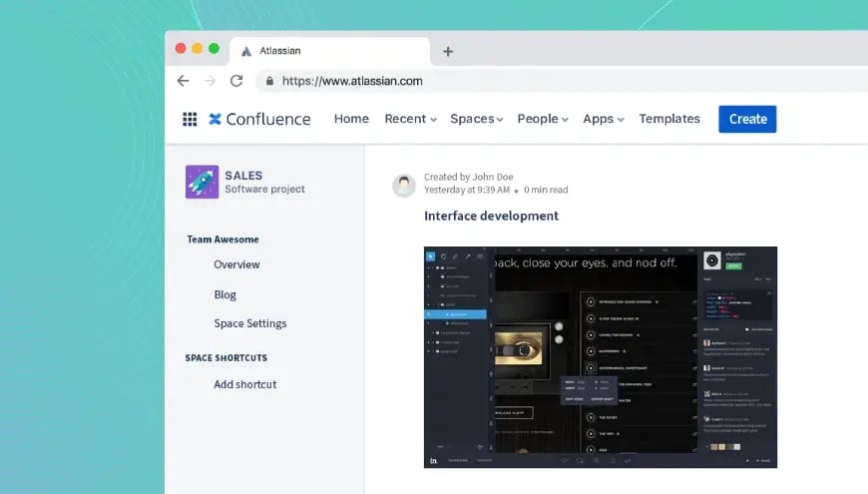Click the browser forward arrow
The image size is (868, 494).
pyautogui.click(x=210, y=81)
